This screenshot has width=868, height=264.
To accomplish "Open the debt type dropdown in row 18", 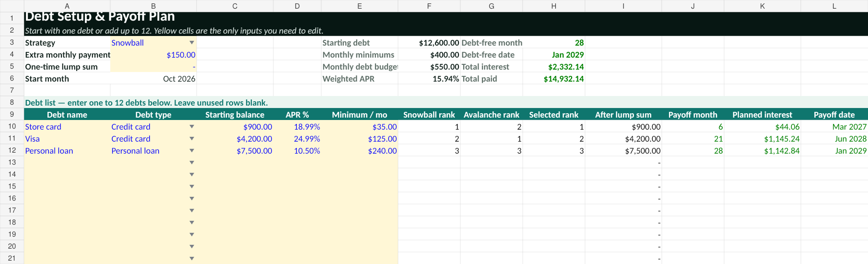I will coord(192,223).
